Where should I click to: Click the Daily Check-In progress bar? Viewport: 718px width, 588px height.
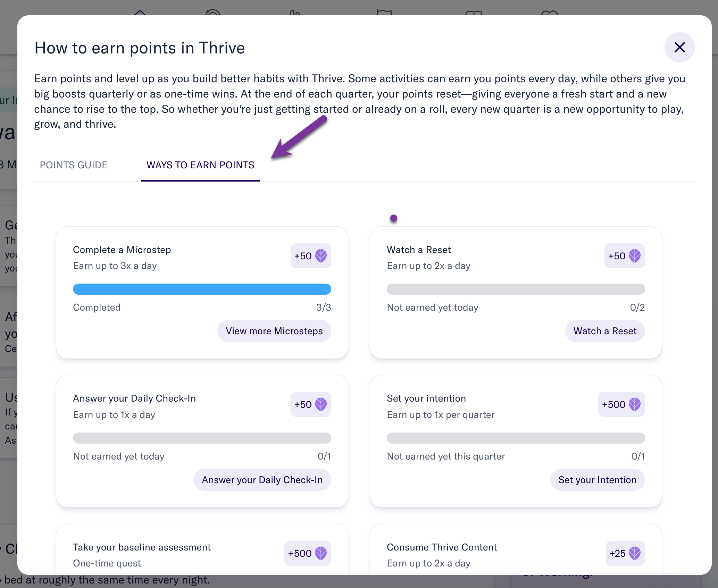202,438
